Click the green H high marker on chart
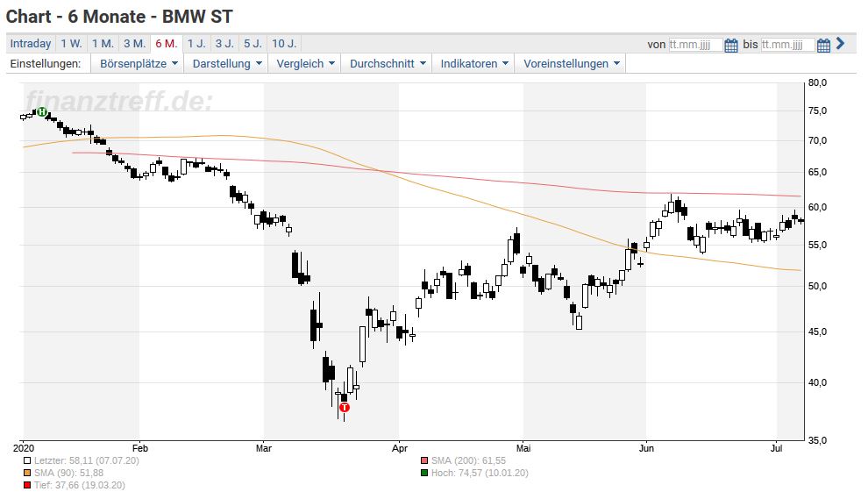This screenshot has width=868, height=499. (x=41, y=112)
